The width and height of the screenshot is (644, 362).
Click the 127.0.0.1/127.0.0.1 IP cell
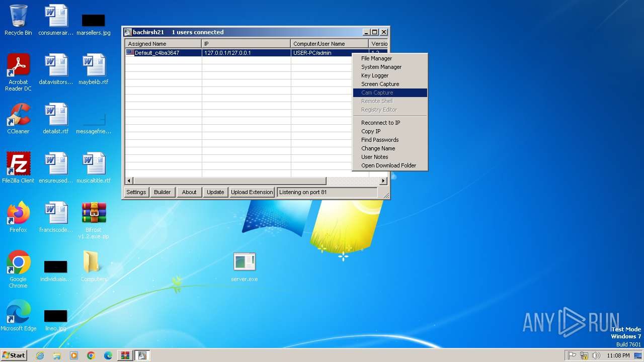click(246, 53)
